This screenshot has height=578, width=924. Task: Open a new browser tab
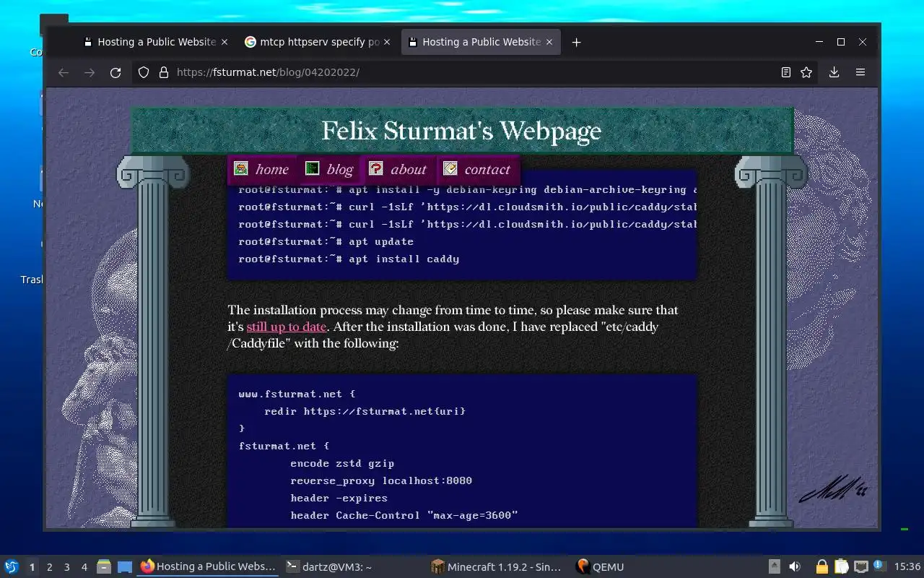click(x=576, y=42)
